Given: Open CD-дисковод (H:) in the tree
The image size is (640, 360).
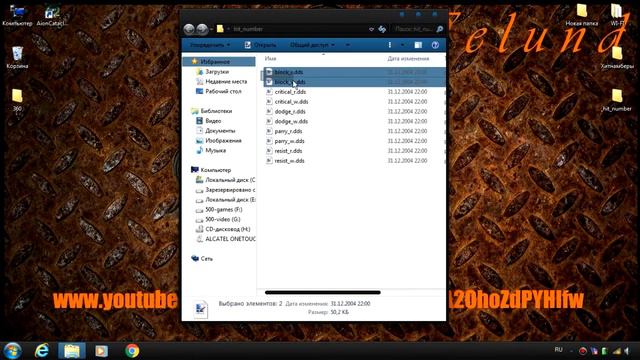Looking at the screenshot, I should pos(227,229).
